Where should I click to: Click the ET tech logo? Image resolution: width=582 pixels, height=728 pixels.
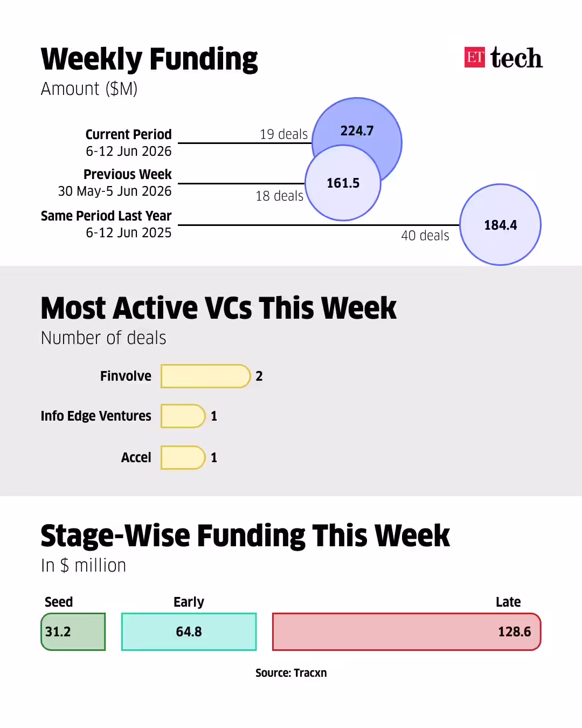coord(503,58)
